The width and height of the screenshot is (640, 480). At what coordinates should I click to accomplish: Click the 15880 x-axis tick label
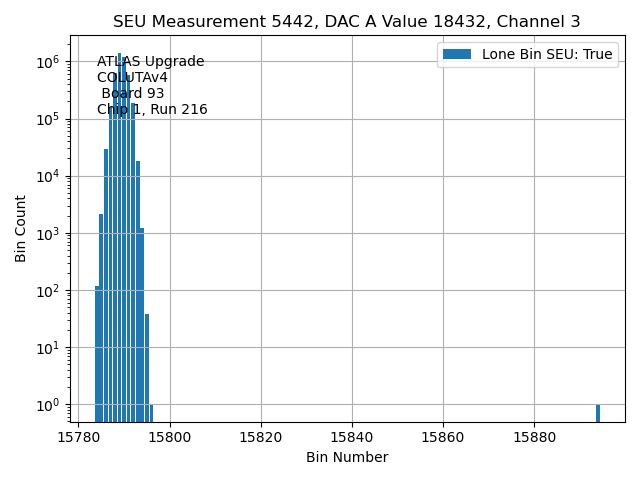(x=534, y=437)
